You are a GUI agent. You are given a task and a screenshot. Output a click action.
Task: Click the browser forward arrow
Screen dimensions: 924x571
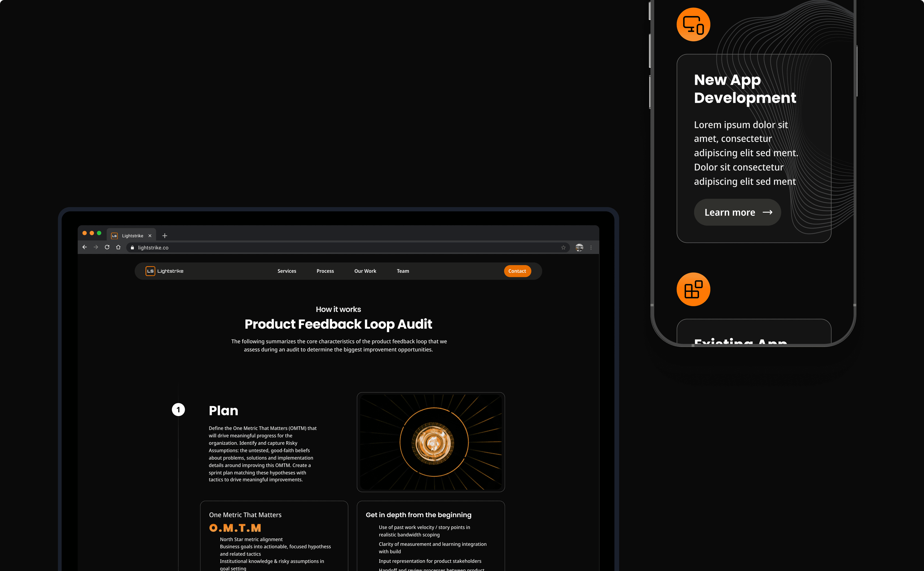coord(96,247)
